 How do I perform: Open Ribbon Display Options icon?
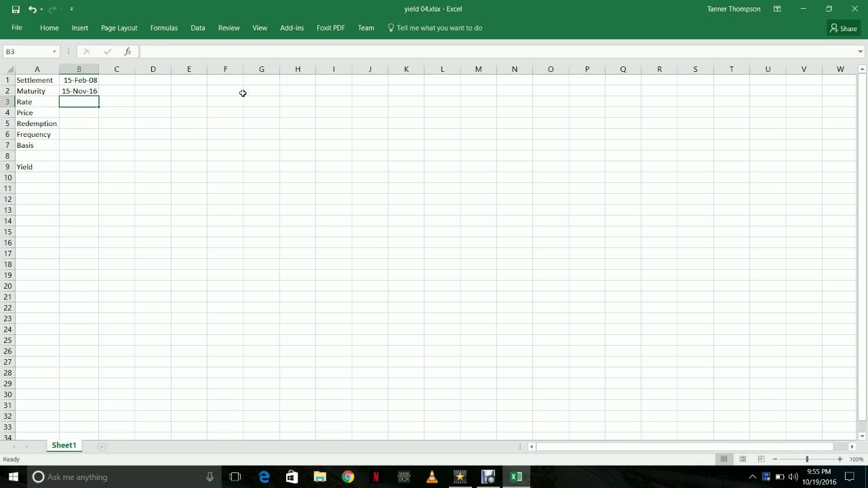[778, 9]
